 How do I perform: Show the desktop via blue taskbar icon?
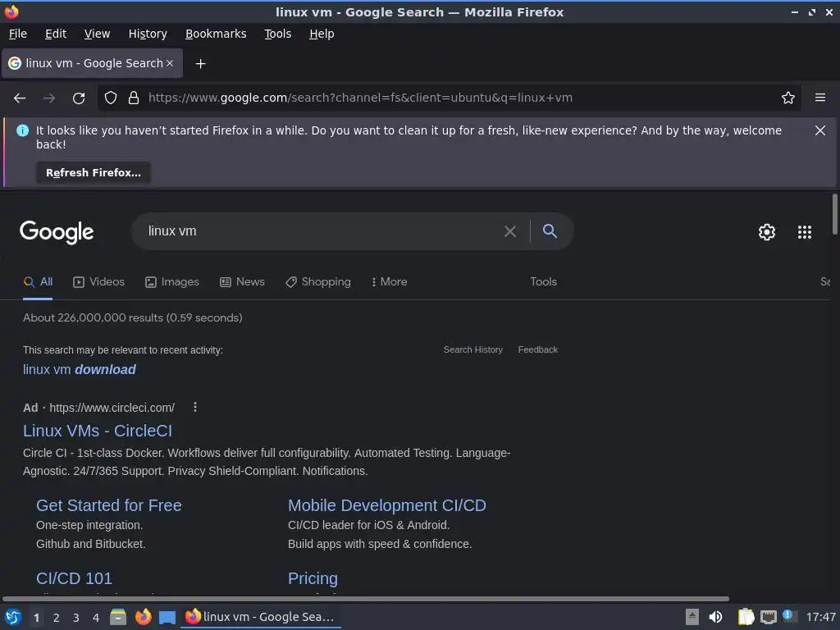167,618
